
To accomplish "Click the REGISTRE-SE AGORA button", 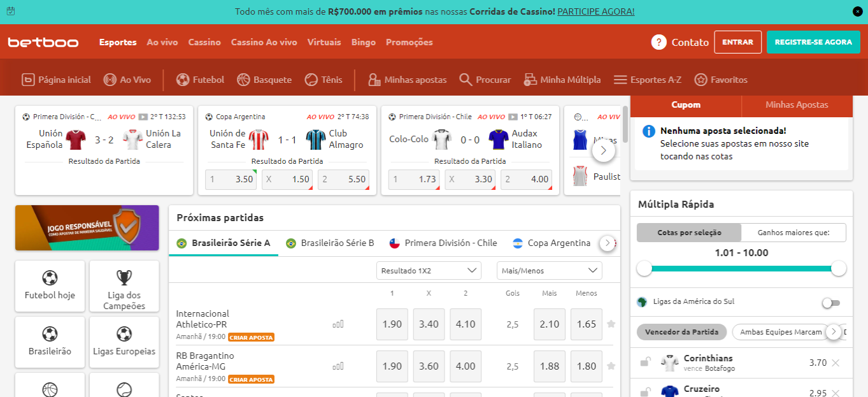I will [813, 42].
